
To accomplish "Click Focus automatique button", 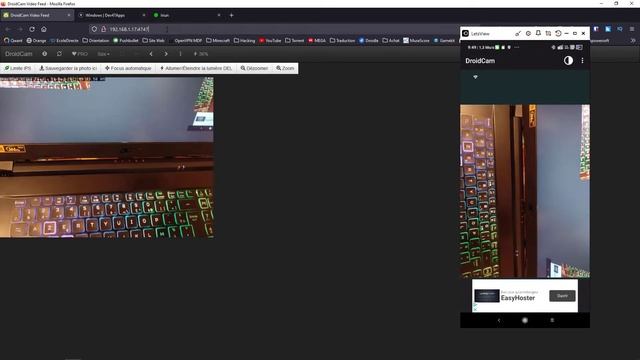I will 128,68.
